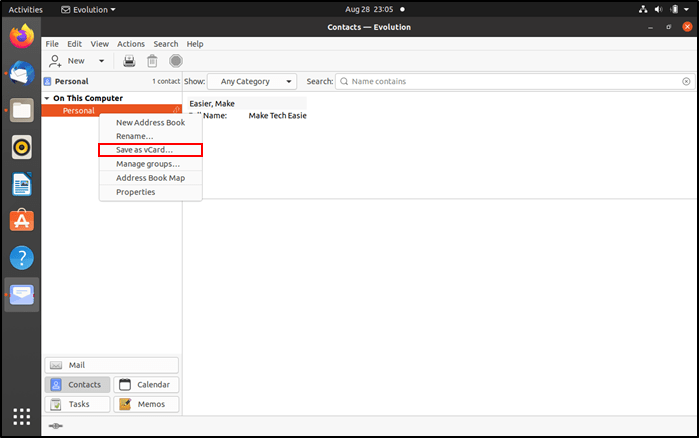
Task: Open the Evolution app menu in top bar
Action: tap(88, 9)
